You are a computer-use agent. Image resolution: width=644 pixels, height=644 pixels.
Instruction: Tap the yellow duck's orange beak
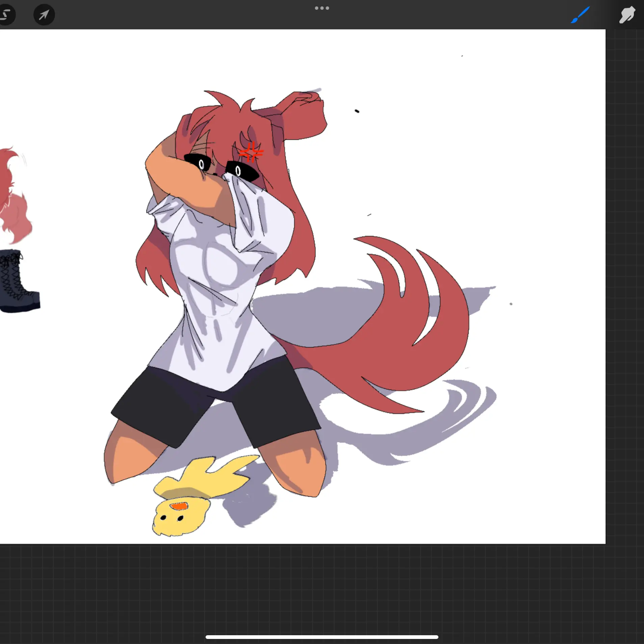pos(179,506)
